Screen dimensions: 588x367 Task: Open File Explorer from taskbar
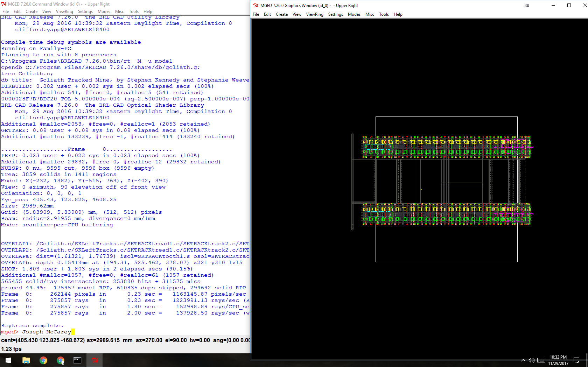tap(26, 360)
